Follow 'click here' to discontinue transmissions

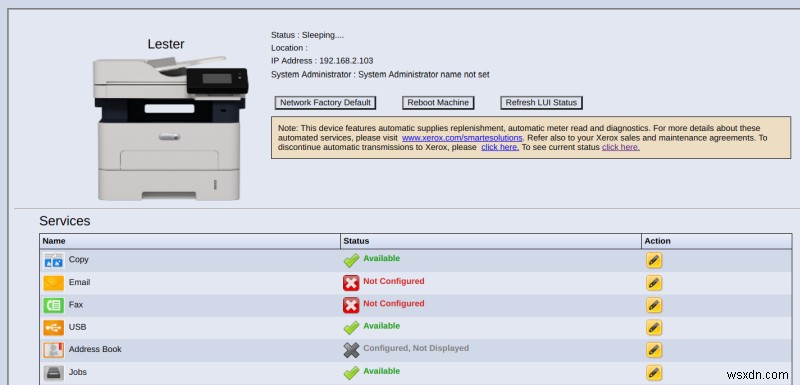[x=500, y=147]
